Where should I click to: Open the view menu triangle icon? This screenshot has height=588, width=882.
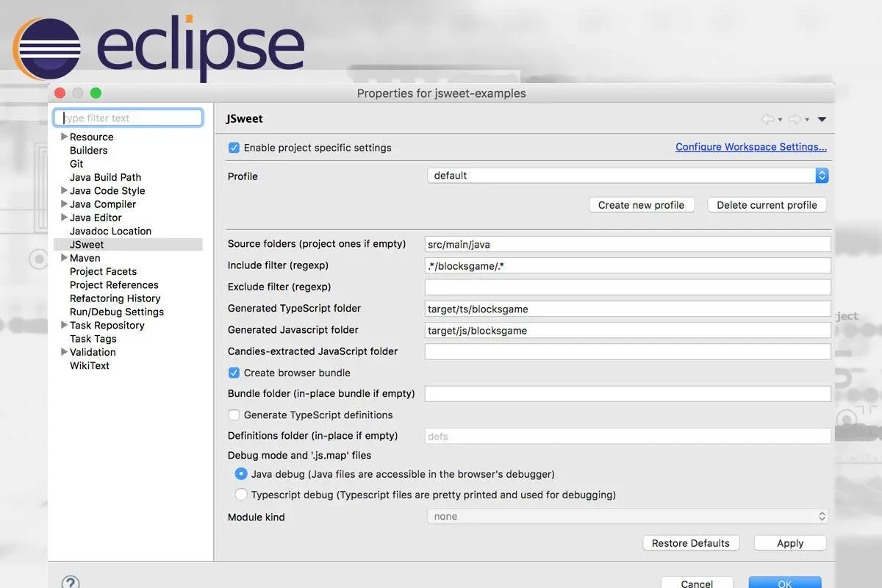coord(822,119)
